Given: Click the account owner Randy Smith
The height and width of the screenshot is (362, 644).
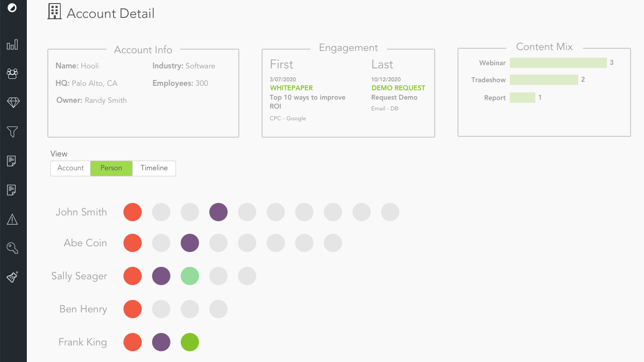Looking at the screenshot, I should (106, 100).
